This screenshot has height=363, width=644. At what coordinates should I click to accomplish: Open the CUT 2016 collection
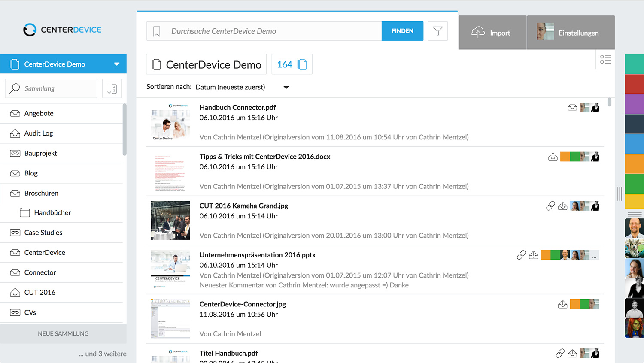(61, 292)
